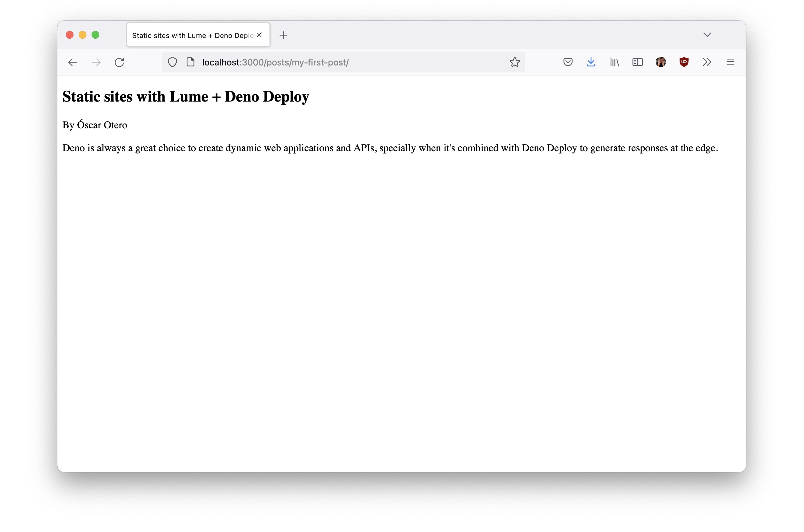Click the localhost URL address field
804x532 pixels.
click(x=339, y=63)
